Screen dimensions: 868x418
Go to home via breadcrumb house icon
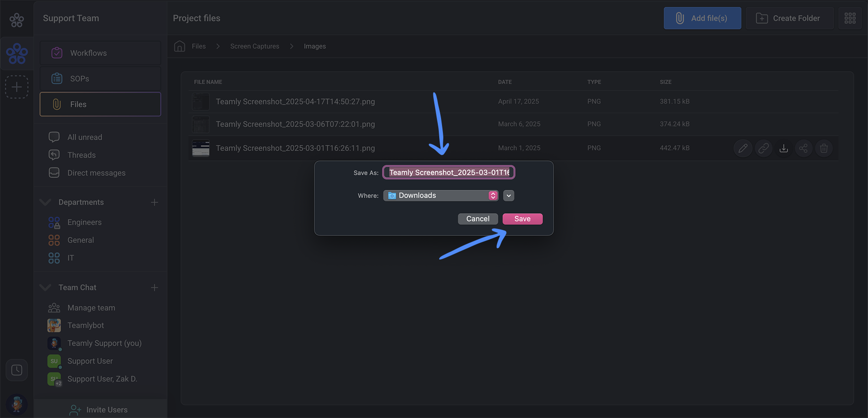tap(180, 46)
